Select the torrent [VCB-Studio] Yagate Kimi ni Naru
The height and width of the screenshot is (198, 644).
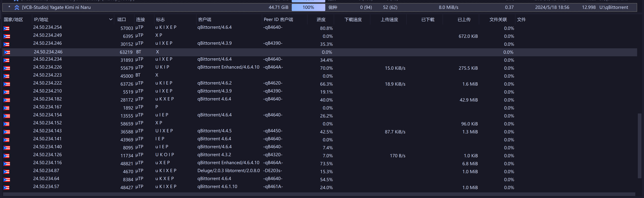point(56,7)
